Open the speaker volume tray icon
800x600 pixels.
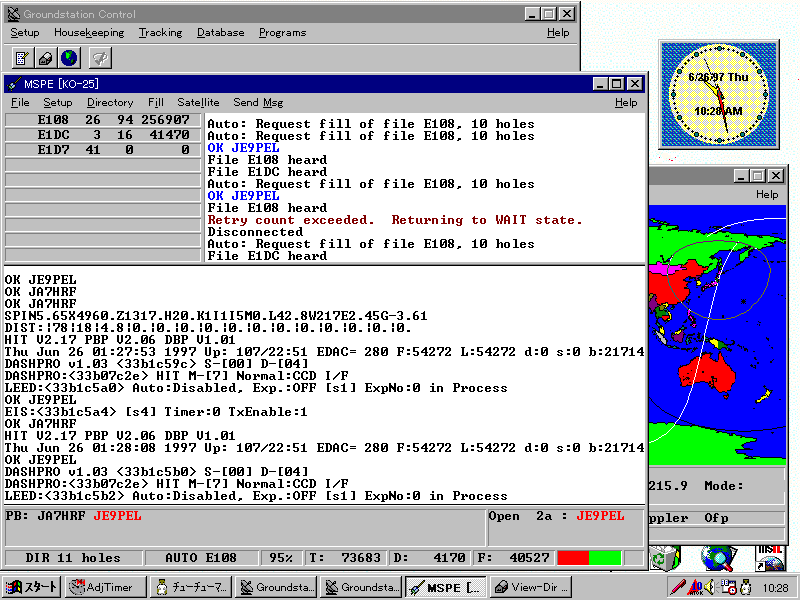709,588
